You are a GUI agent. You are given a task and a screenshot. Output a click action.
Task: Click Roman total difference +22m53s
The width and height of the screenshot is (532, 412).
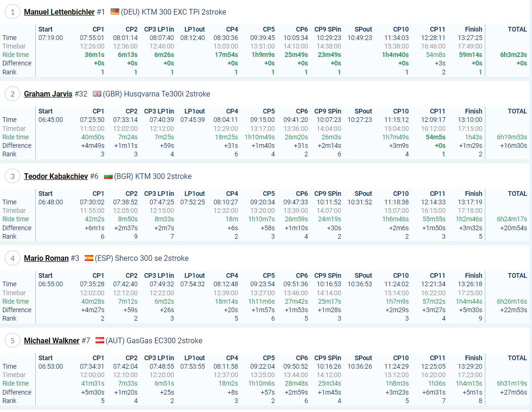pos(513,310)
